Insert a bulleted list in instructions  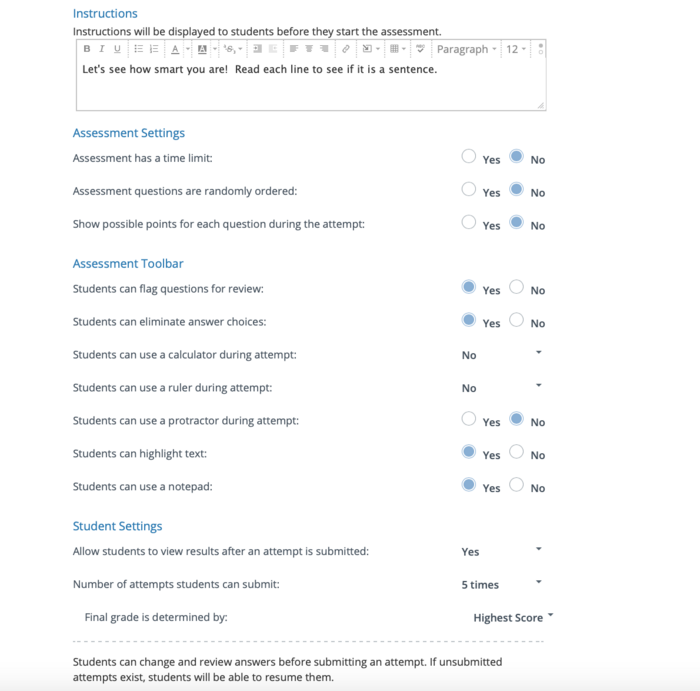(138, 49)
